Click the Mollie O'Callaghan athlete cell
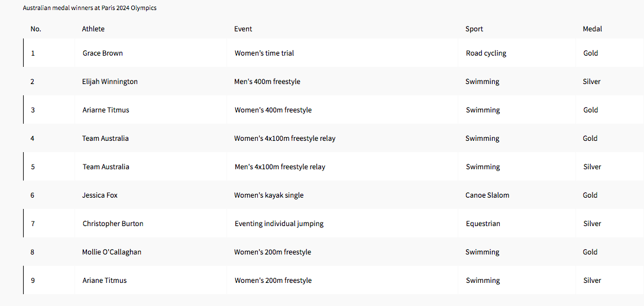This screenshot has width=644, height=306. tap(112, 252)
